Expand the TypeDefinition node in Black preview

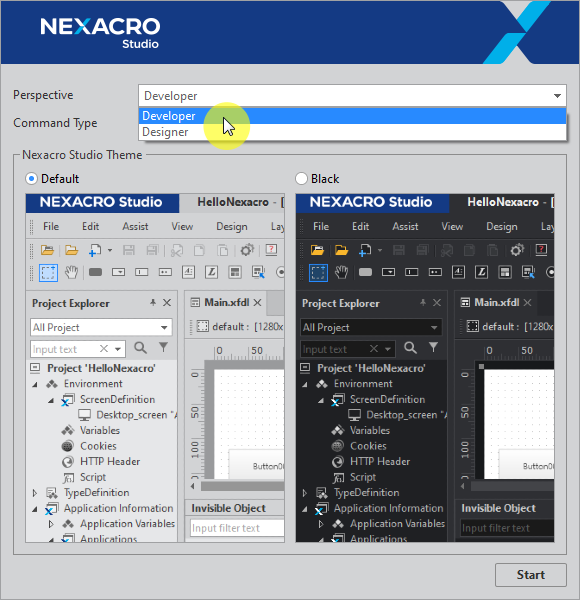click(305, 493)
